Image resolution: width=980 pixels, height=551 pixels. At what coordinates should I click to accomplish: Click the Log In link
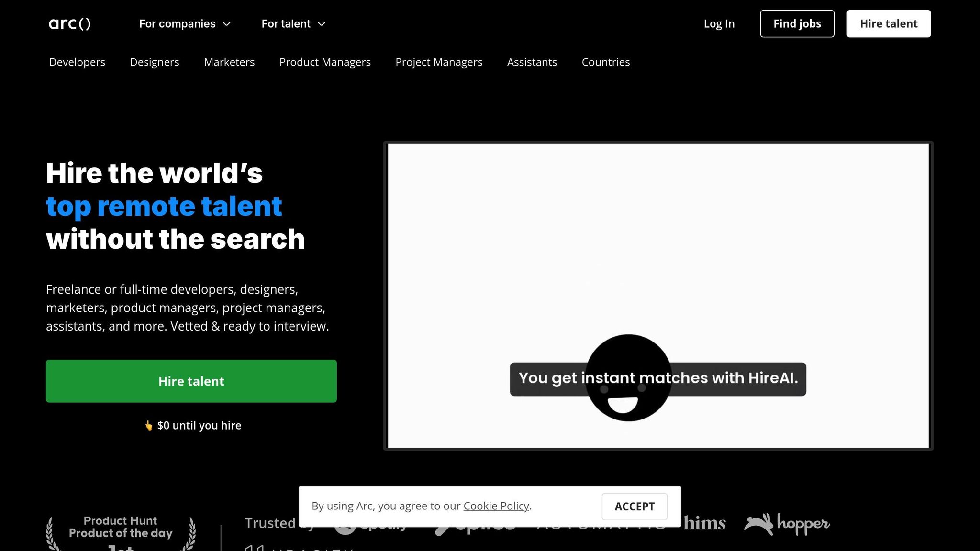pos(719,24)
